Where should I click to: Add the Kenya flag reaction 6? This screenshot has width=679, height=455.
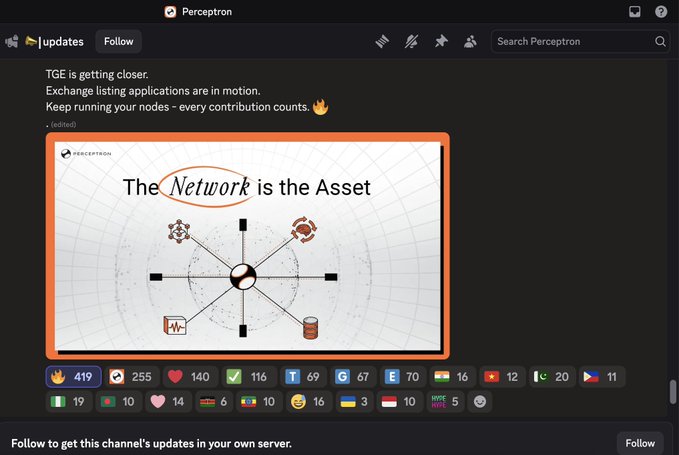click(214, 402)
